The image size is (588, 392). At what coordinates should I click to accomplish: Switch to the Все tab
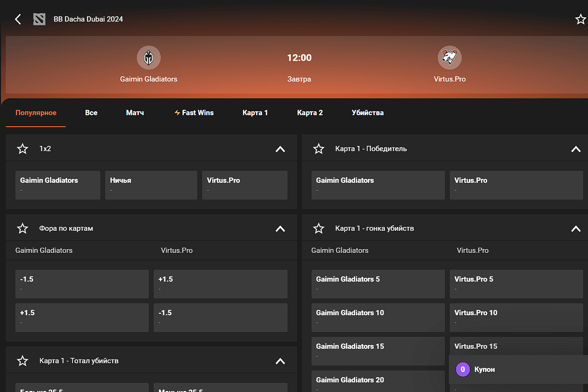[91, 113]
